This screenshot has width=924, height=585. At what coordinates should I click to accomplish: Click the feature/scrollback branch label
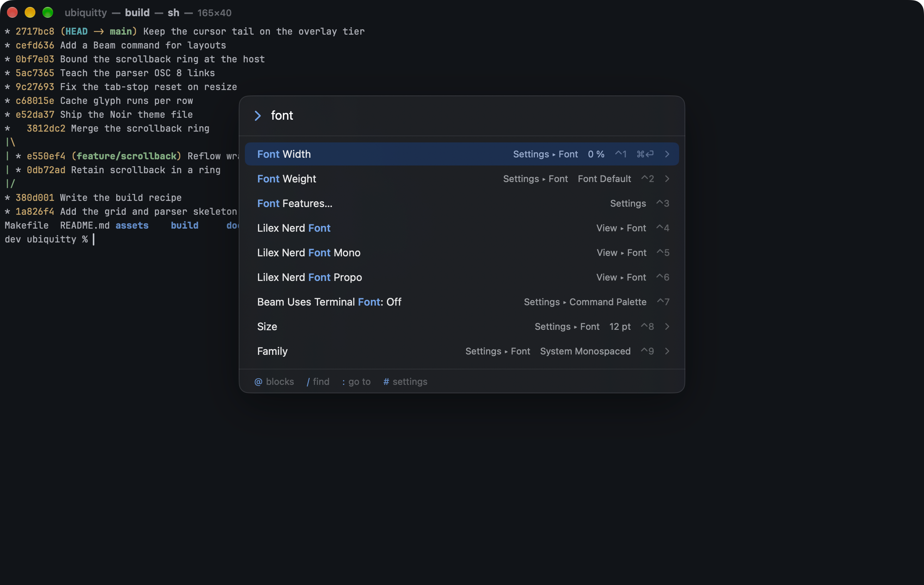point(126,156)
